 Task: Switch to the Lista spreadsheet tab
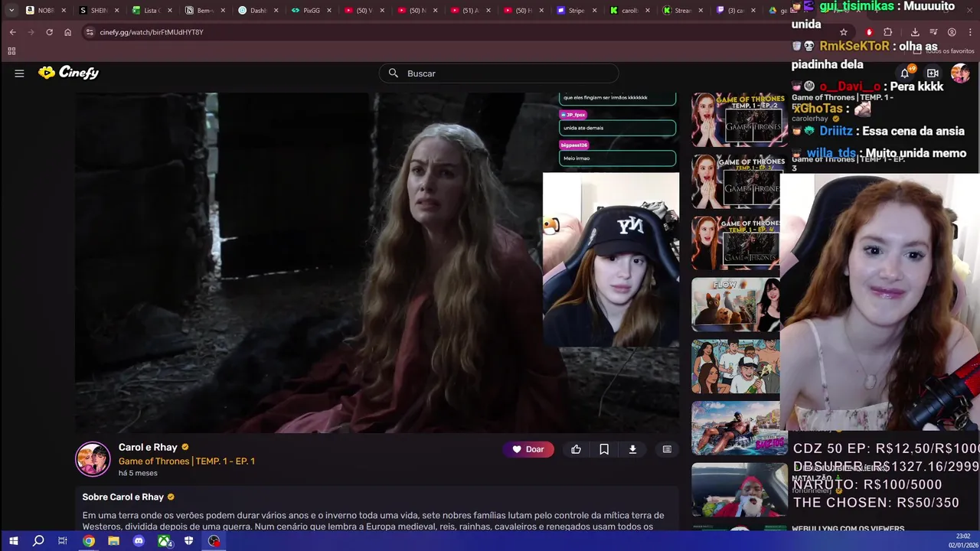tap(151, 11)
